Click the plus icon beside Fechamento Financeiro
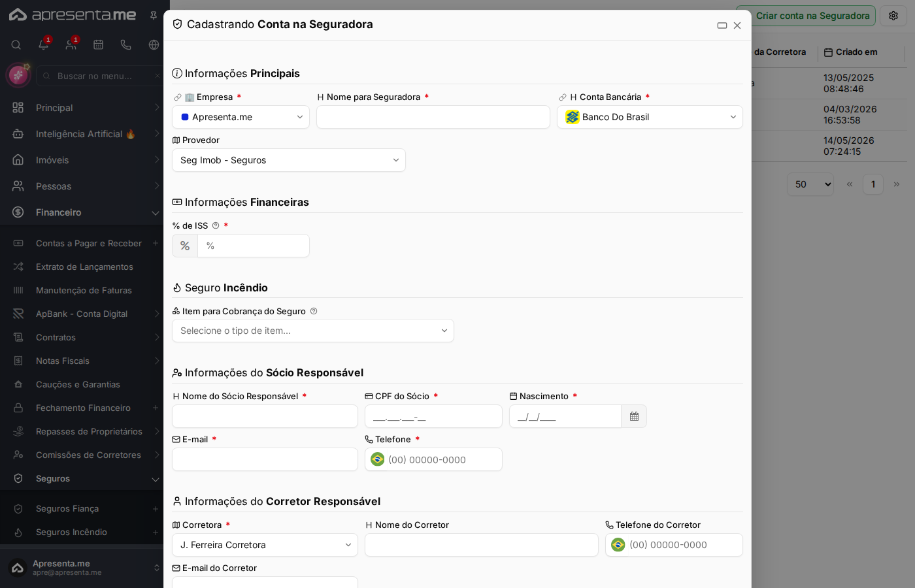Screen dimensions: 915x588 pyautogui.click(x=156, y=408)
